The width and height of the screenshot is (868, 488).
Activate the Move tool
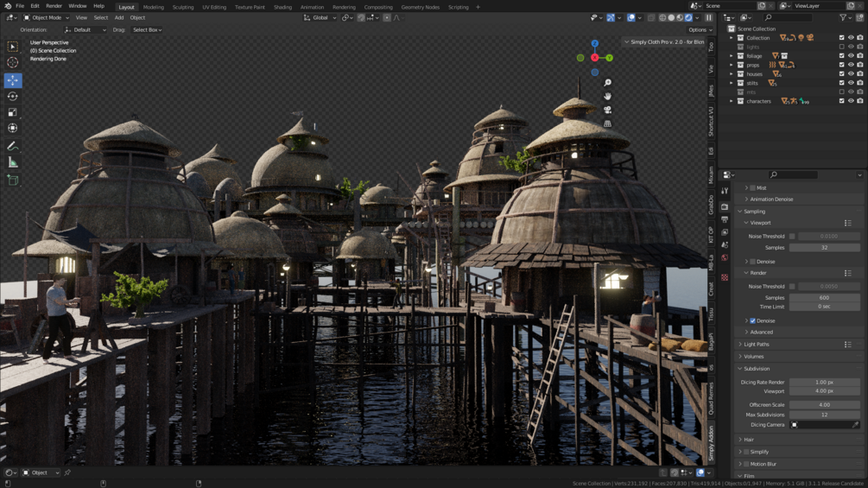13,80
